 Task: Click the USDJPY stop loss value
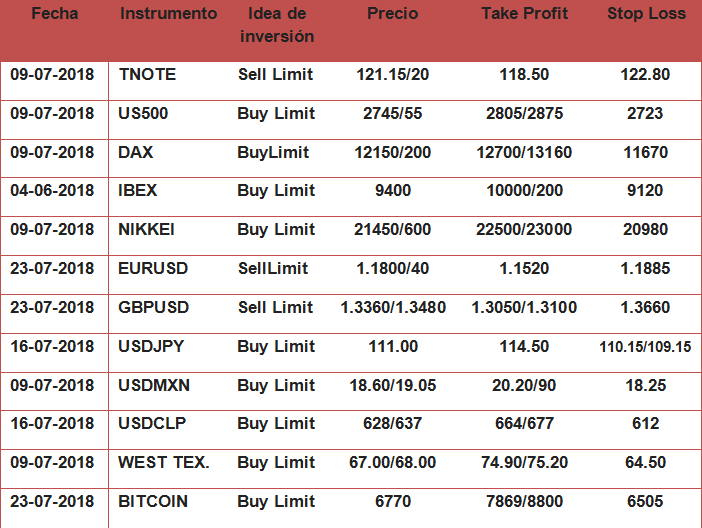(645, 347)
